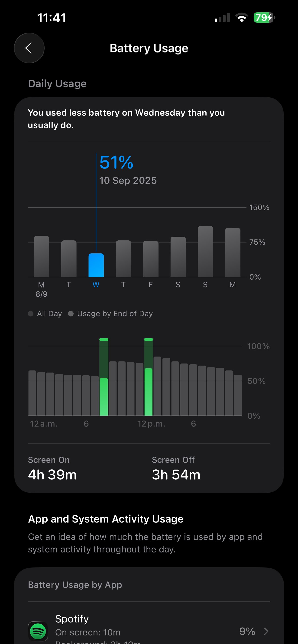Tap the clock time in status bar
This screenshot has width=298, height=644.
(52, 18)
